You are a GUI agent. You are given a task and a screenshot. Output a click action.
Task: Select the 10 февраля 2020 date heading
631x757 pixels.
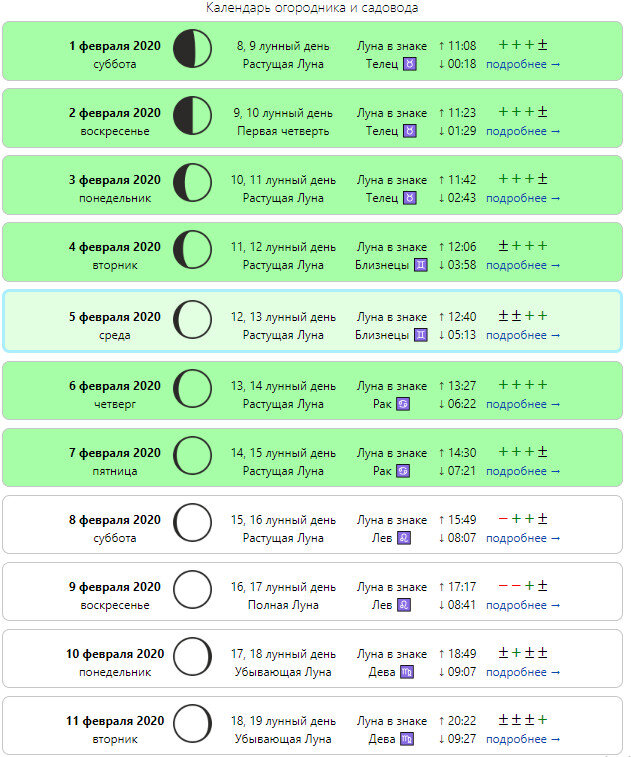tap(115, 654)
